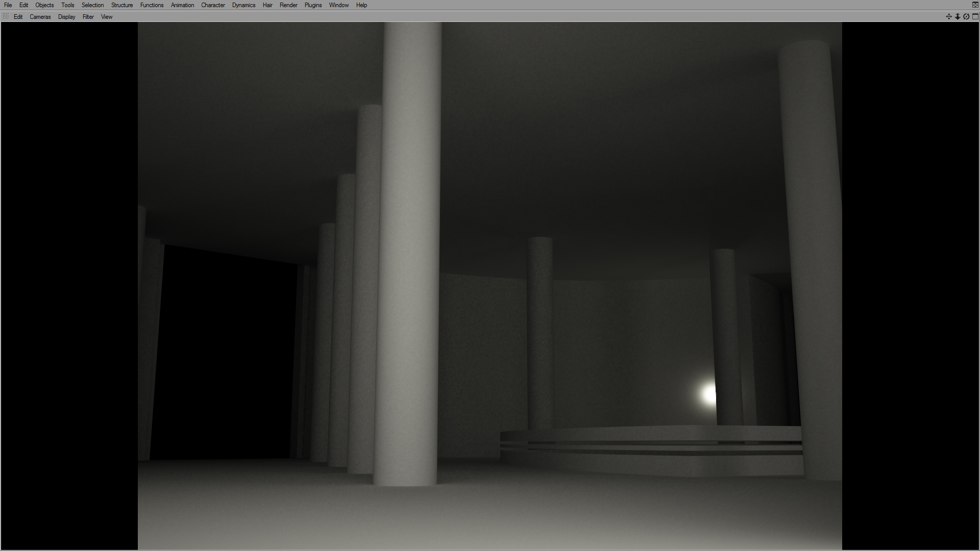The image size is (980, 551).
Task: Open the Character menu
Action: (x=213, y=5)
